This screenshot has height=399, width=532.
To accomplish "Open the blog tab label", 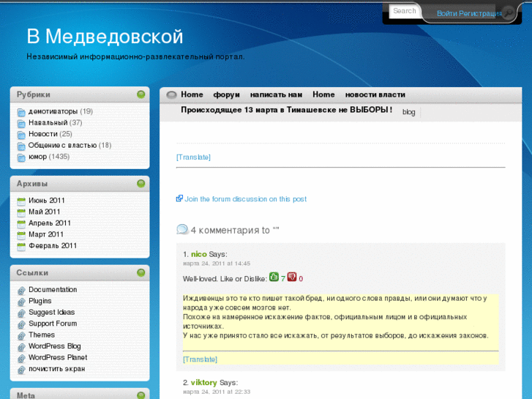I will click(x=408, y=112).
